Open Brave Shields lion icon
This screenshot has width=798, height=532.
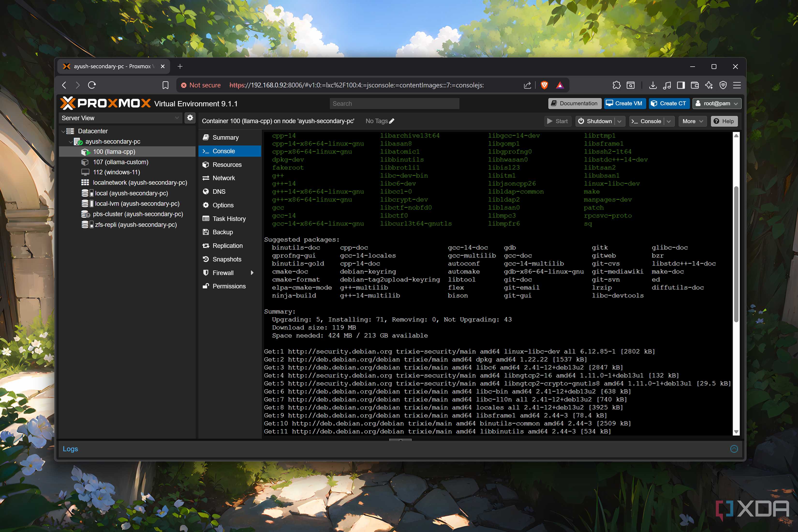point(544,85)
